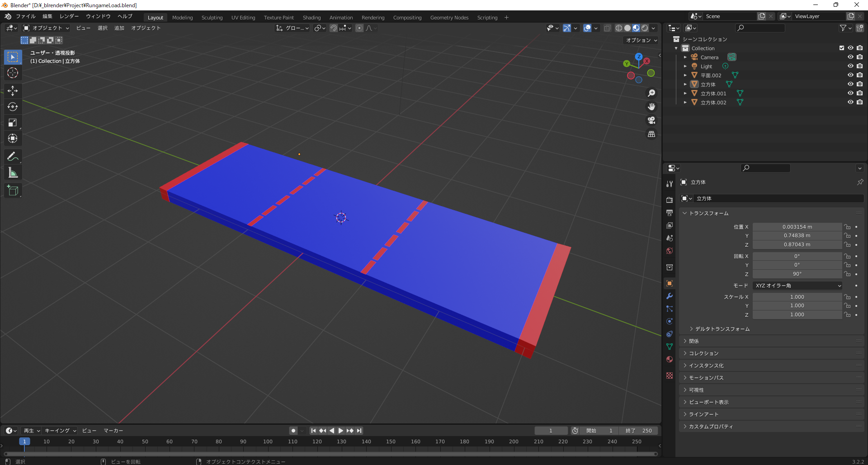
Task: Open the Object Data mesh properties tab
Action: (670, 347)
